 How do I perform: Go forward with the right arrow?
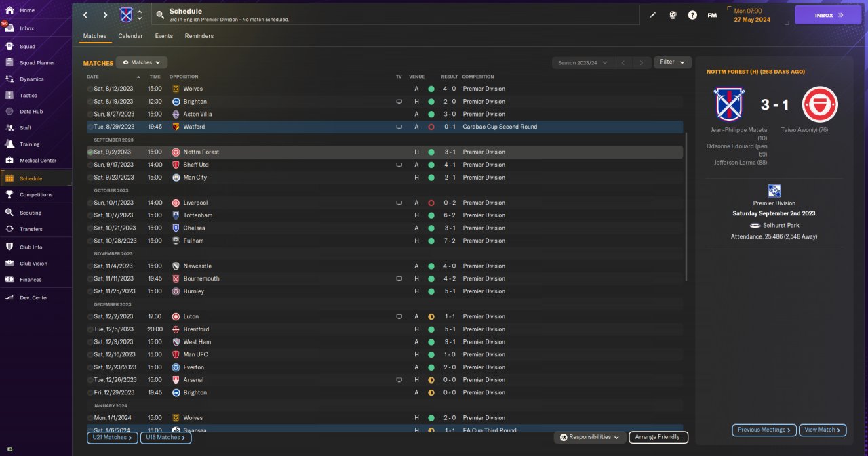[x=105, y=15]
